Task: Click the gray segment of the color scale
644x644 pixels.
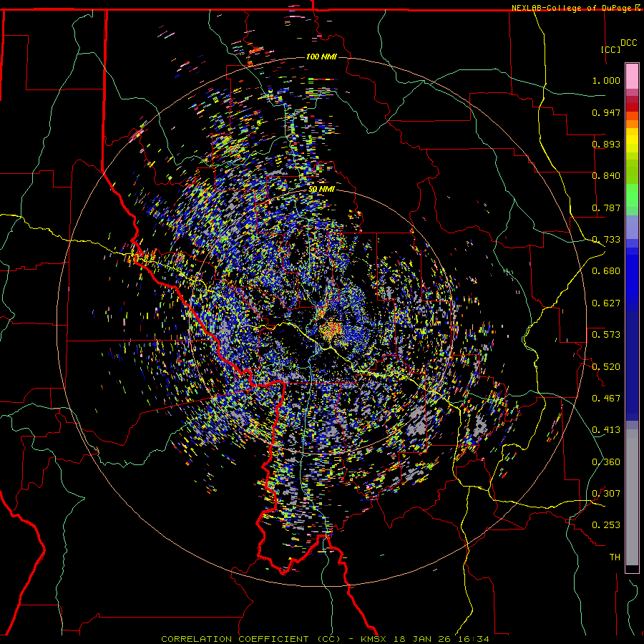Action: coord(632,497)
